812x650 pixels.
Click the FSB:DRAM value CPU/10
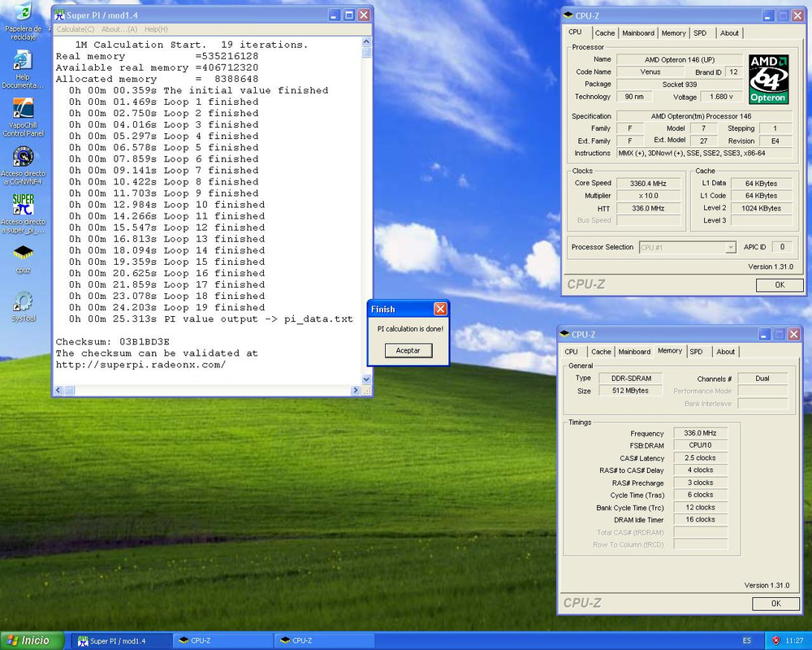pos(700,445)
